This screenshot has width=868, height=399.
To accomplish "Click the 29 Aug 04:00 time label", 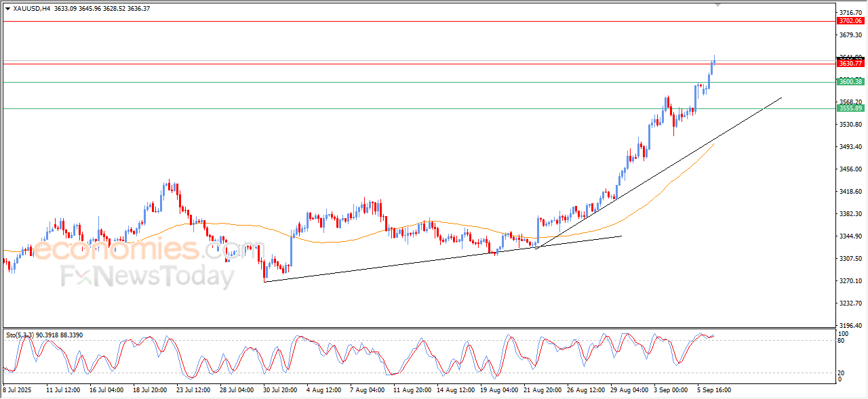I will (x=628, y=390).
